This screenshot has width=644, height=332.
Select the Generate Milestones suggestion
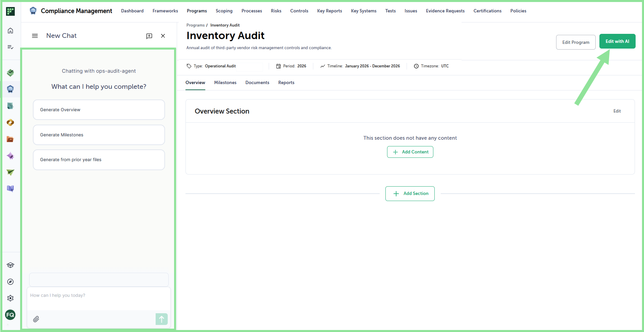point(99,135)
